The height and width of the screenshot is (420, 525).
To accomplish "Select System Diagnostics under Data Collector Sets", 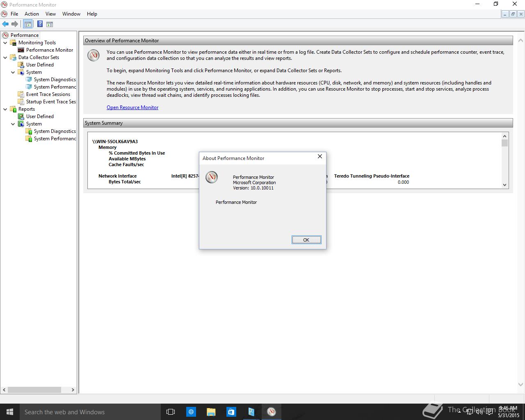I will click(55, 80).
